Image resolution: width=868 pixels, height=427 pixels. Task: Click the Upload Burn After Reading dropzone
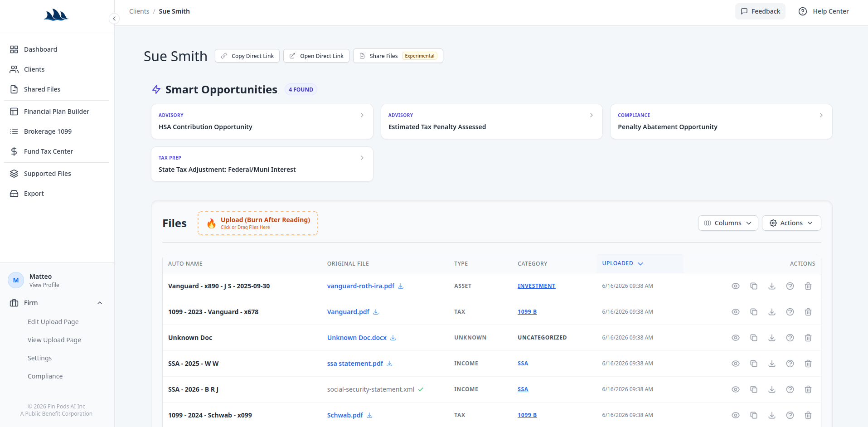click(x=258, y=223)
